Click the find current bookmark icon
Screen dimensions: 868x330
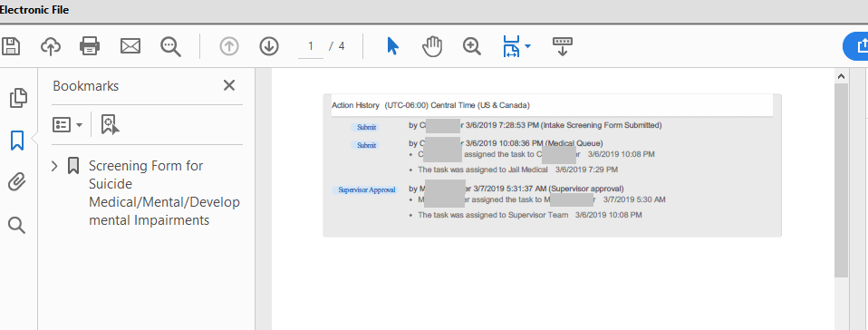[110, 125]
